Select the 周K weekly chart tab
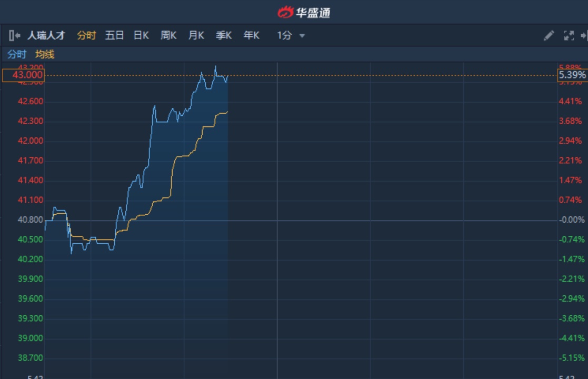This screenshot has width=588, height=379. point(168,36)
